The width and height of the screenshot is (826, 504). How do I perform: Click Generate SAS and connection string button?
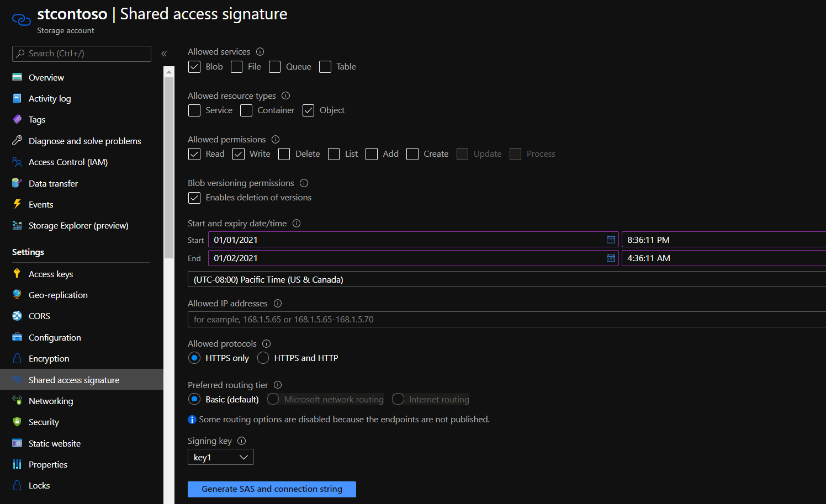pyautogui.click(x=272, y=489)
